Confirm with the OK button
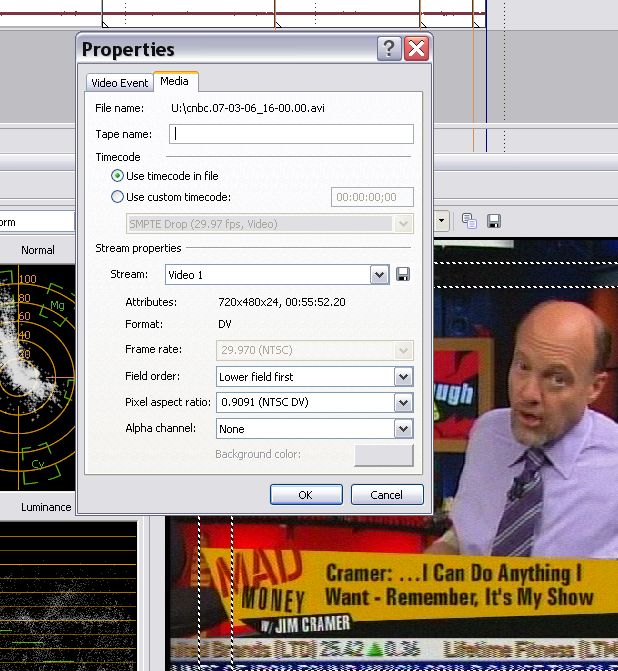Image resolution: width=618 pixels, height=671 pixels. [306, 495]
